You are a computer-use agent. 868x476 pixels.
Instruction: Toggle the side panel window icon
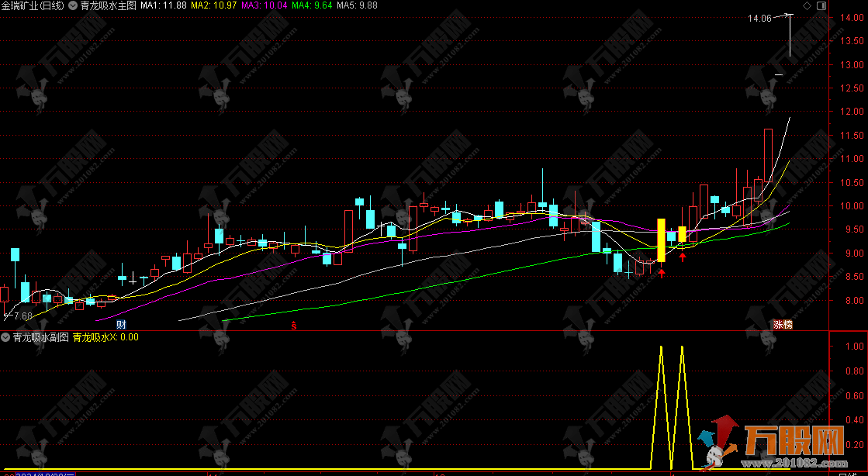coord(821,5)
